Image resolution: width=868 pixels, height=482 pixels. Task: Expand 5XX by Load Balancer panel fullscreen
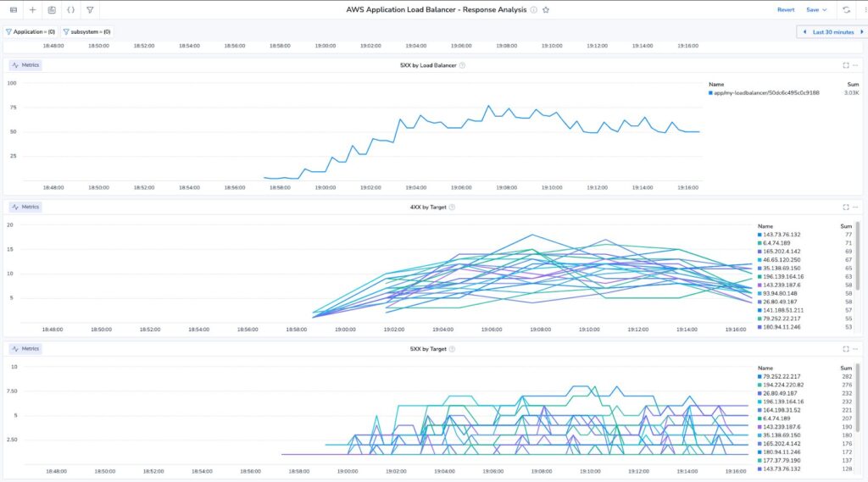[846, 65]
